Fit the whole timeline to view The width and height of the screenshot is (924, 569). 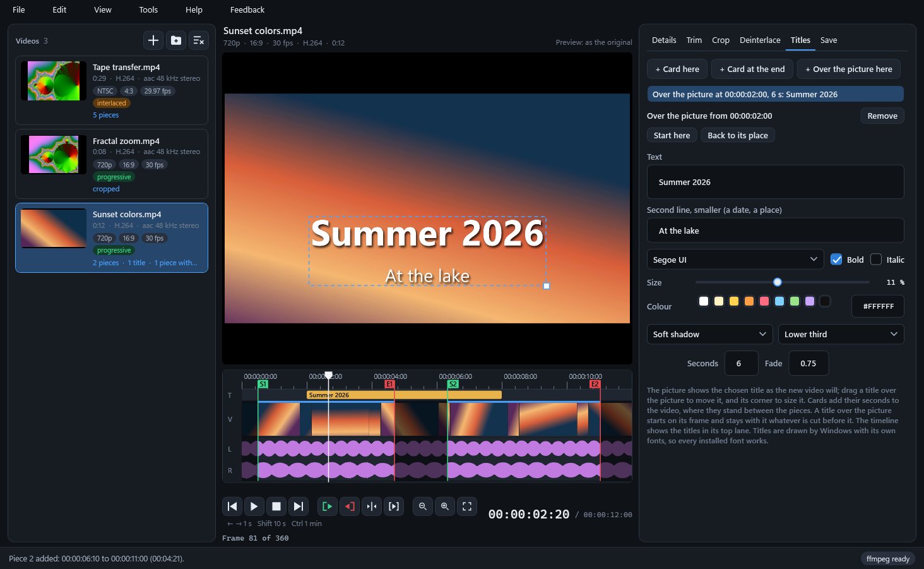[467, 506]
